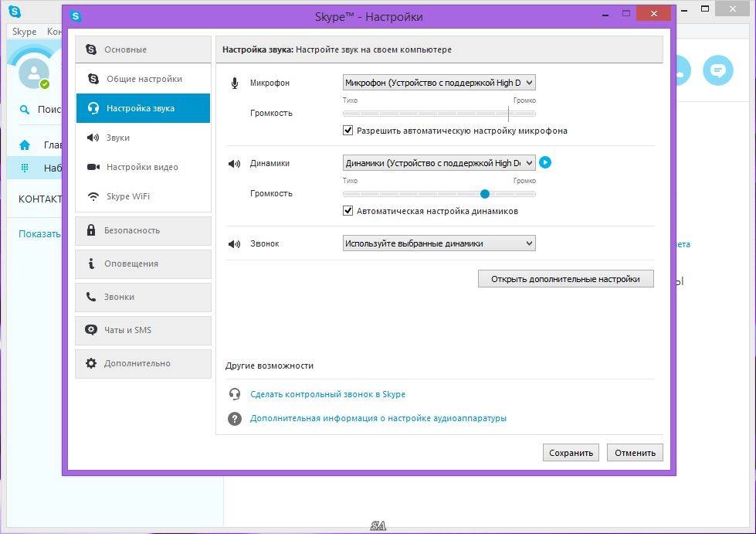Click the question mark help icon
The height and width of the screenshot is (534, 756).
tap(234, 419)
